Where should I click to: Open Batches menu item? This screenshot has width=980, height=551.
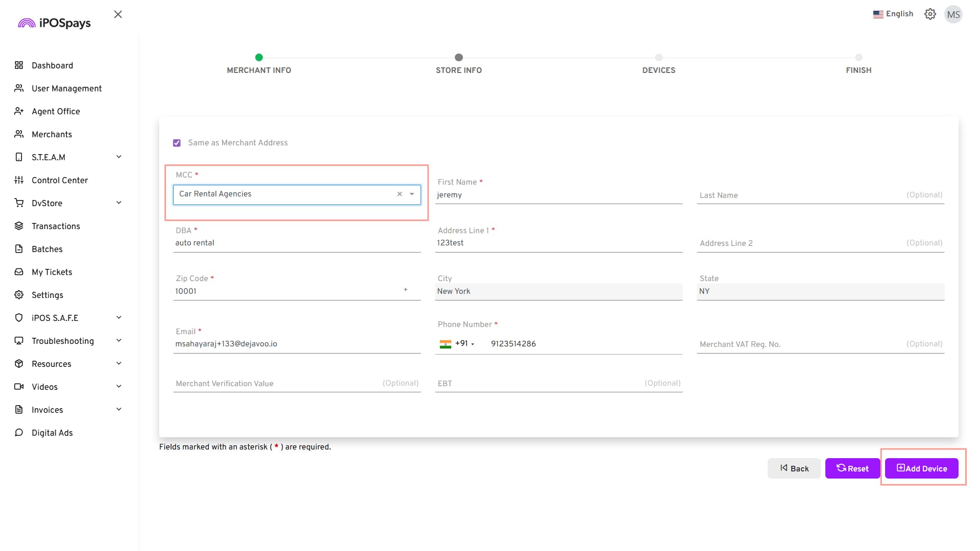[x=47, y=249]
